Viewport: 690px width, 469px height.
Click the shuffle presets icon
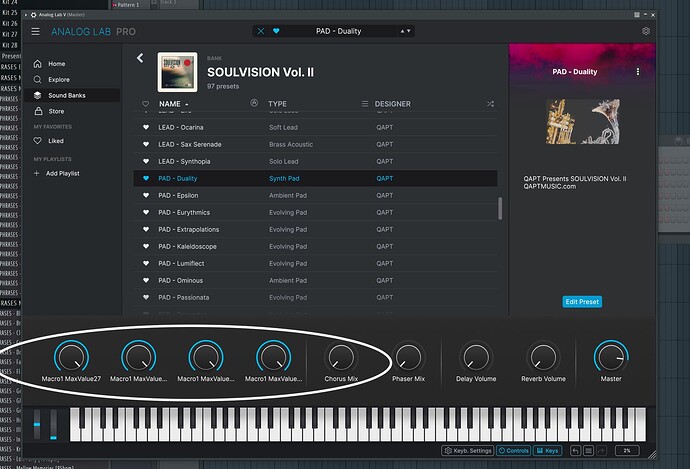[490, 104]
